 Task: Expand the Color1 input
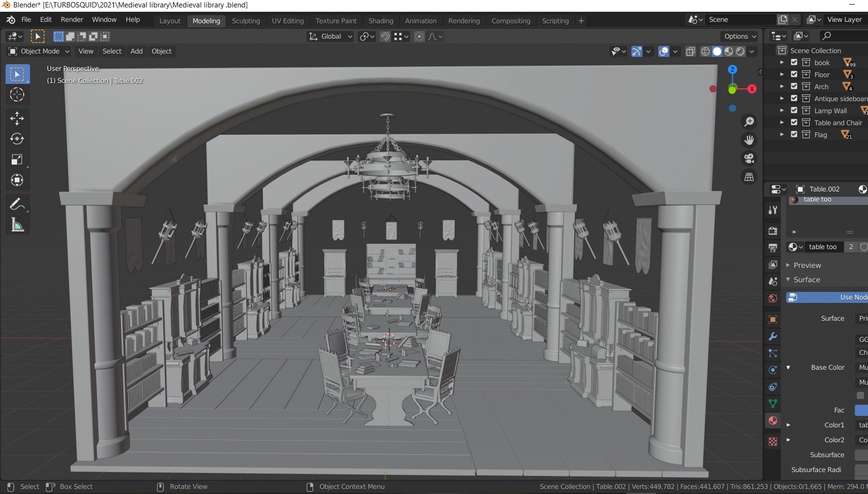tap(788, 425)
